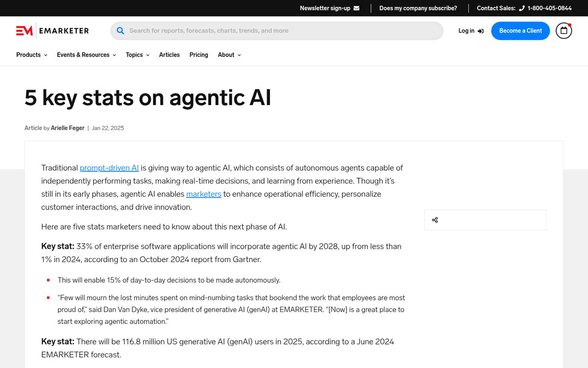Click the article title heading
The width and height of the screenshot is (588, 368).
(148, 98)
